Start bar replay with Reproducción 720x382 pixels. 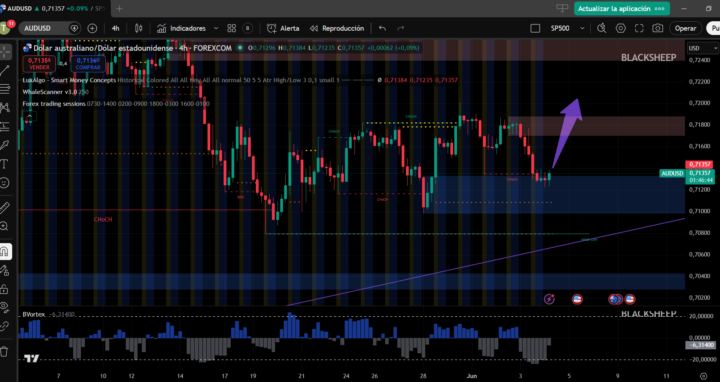click(337, 28)
